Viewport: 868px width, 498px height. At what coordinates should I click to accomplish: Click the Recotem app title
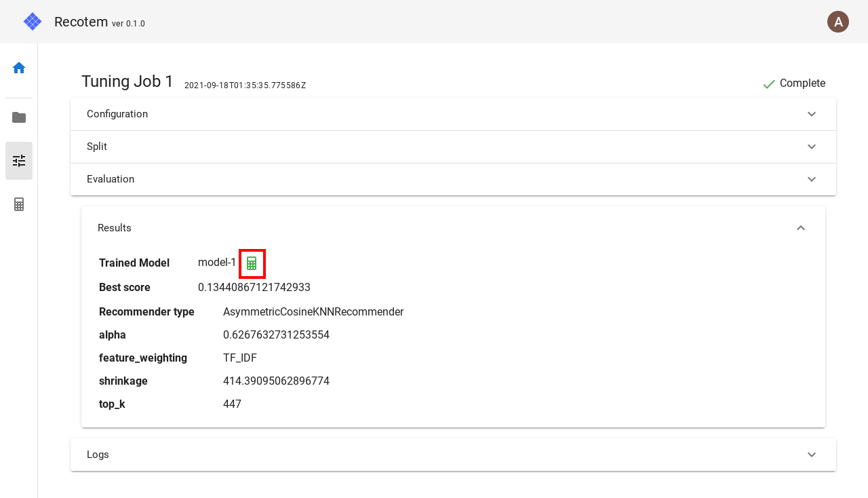pos(81,22)
